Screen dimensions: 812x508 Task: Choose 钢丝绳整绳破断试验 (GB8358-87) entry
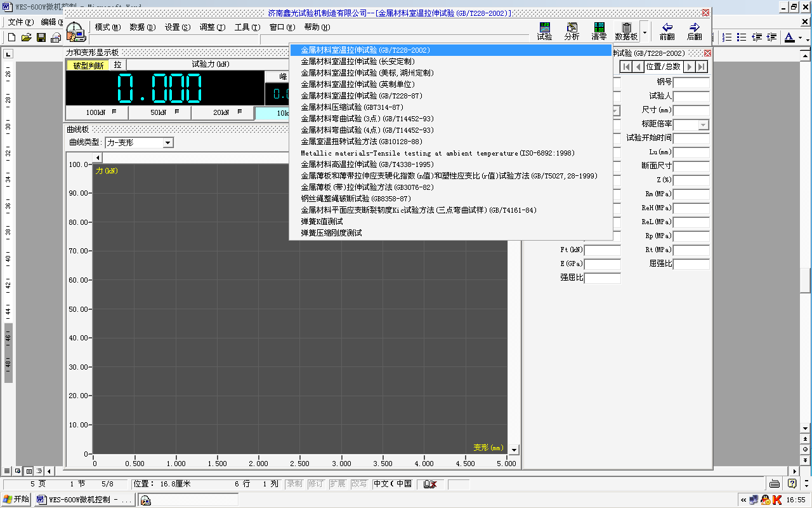pyautogui.click(x=450, y=199)
